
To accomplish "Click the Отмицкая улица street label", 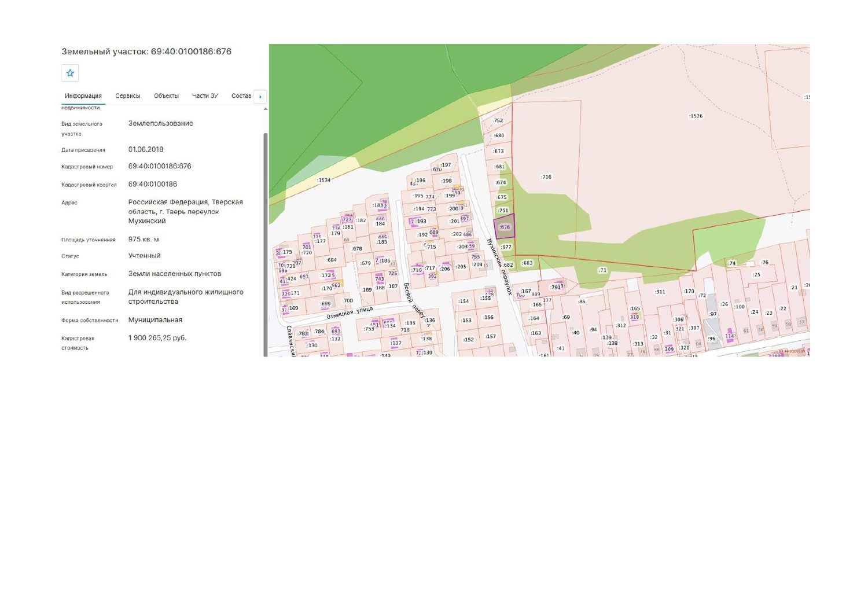I will 350,313.
